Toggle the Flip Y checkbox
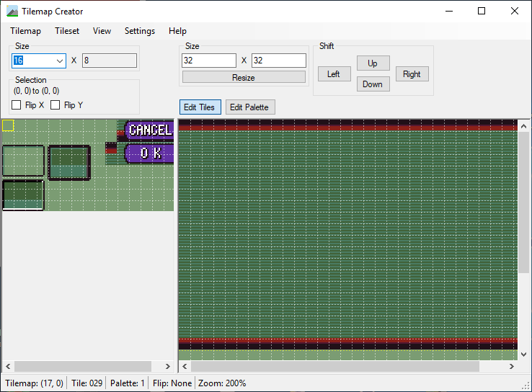The width and height of the screenshot is (532, 392). coord(56,105)
